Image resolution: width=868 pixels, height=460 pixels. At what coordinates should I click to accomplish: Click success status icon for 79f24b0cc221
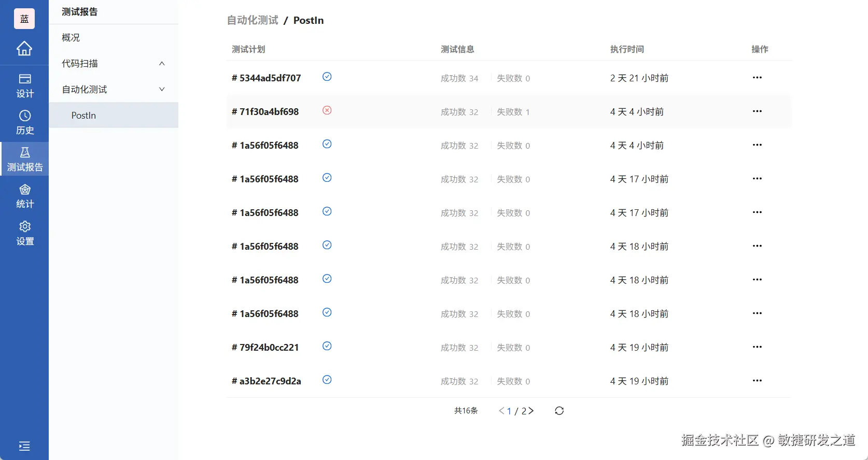(327, 346)
